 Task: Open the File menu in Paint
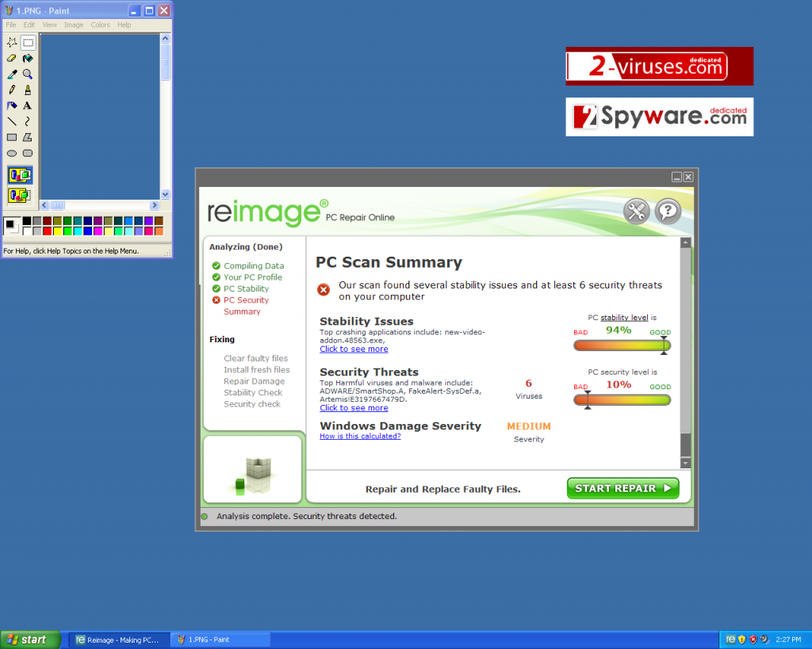tap(11, 25)
